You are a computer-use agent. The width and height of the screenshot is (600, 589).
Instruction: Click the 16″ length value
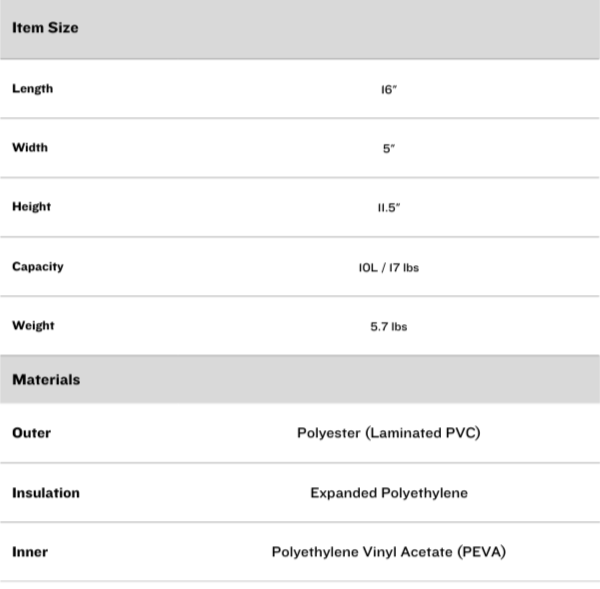click(389, 89)
